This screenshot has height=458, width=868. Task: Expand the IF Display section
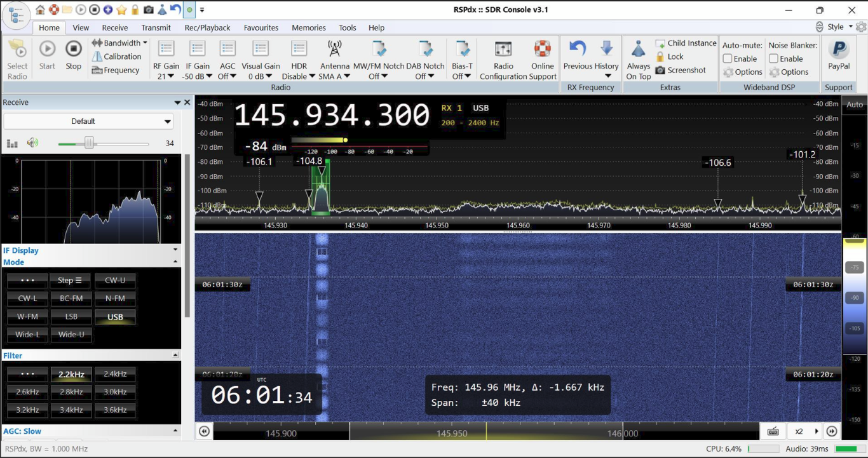click(x=175, y=250)
